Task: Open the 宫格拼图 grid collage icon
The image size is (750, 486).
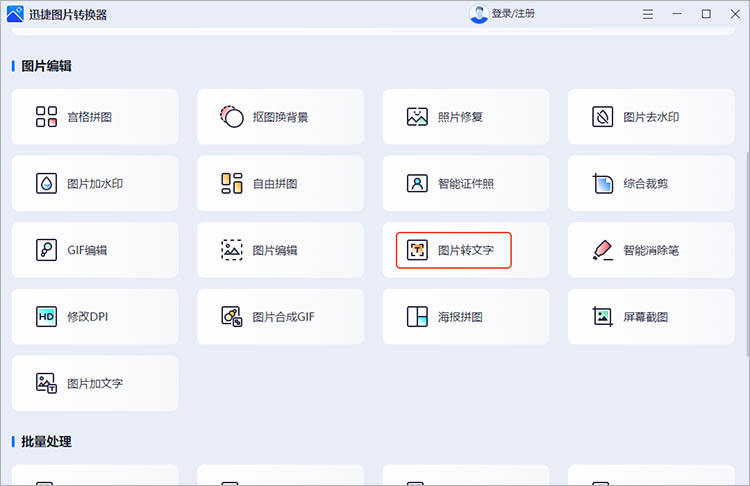Action: click(46, 117)
